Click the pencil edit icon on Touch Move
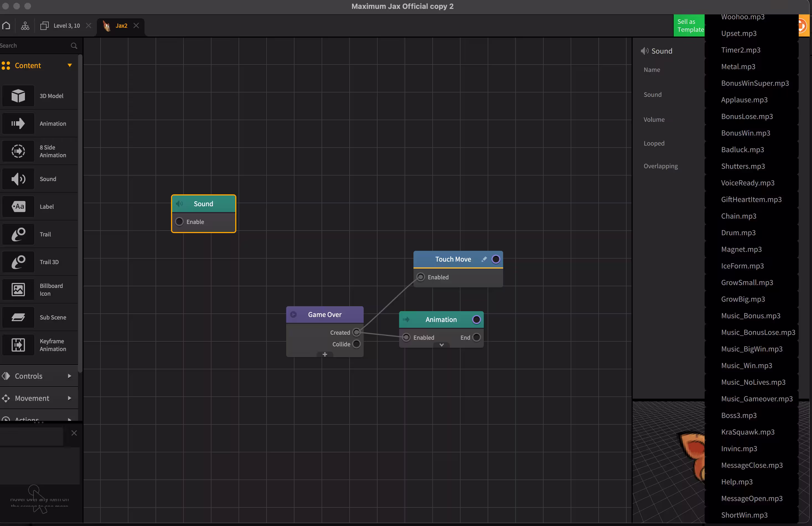812x526 pixels. pos(484,259)
